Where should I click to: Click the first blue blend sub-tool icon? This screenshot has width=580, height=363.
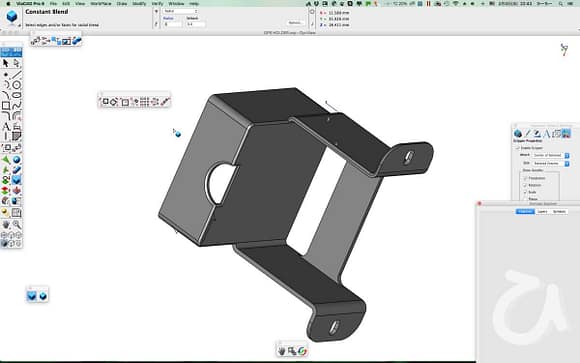coord(32,296)
